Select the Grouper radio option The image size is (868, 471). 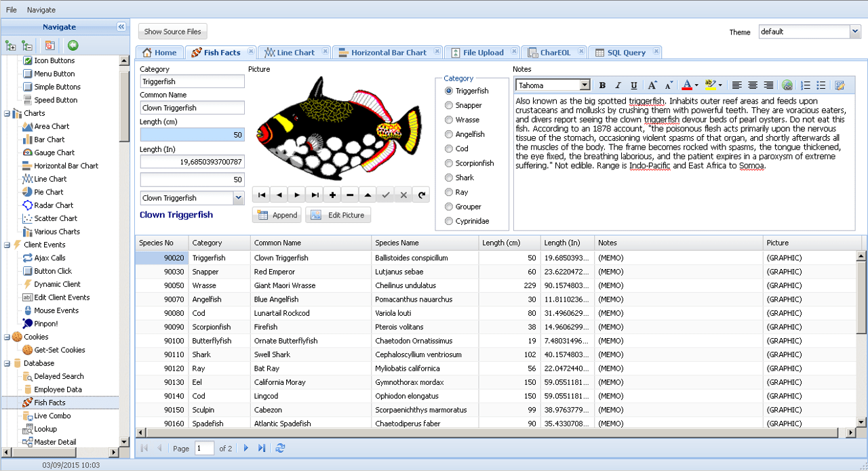pos(448,206)
